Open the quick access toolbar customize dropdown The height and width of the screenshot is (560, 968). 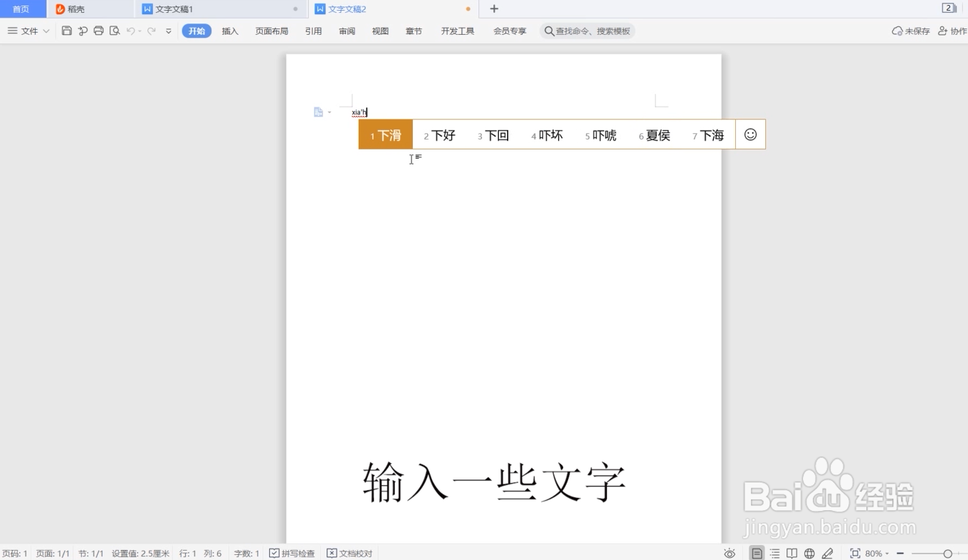(x=167, y=31)
